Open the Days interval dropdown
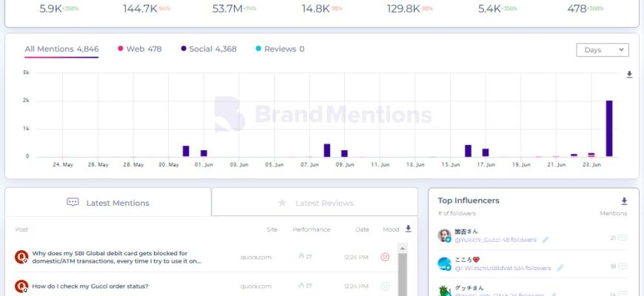The height and width of the screenshot is (296, 644). click(x=602, y=50)
